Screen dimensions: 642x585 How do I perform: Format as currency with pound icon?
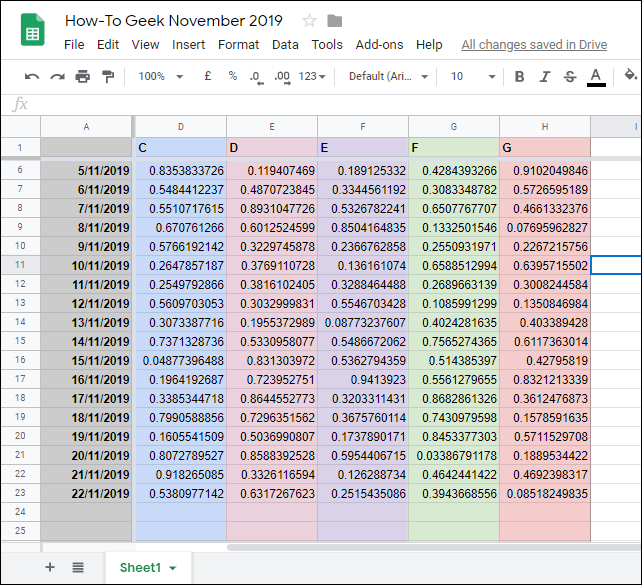pos(208,76)
